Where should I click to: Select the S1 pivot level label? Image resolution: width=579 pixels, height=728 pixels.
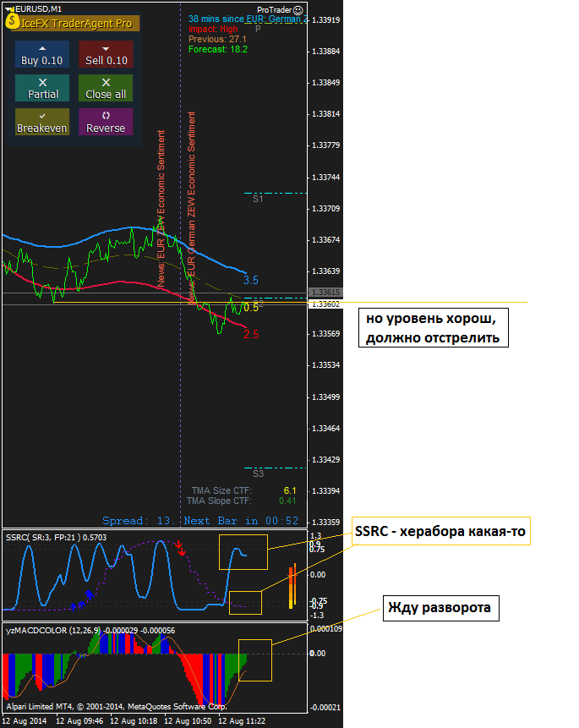pos(258,199)
